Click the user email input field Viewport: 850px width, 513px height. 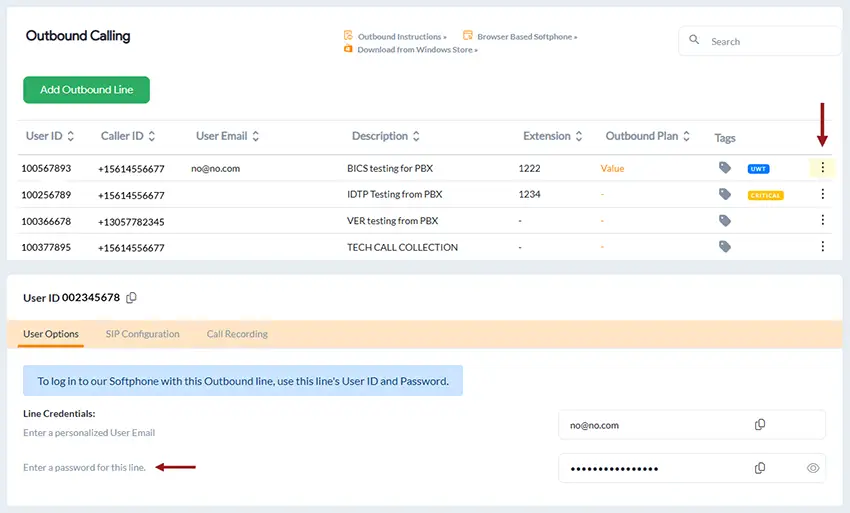(692, 425)
